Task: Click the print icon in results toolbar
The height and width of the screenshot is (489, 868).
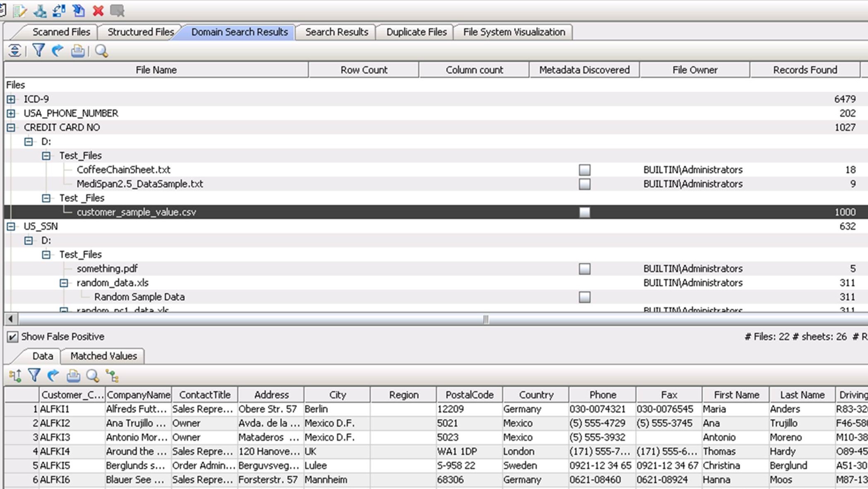Action: (x=77, y=51)
